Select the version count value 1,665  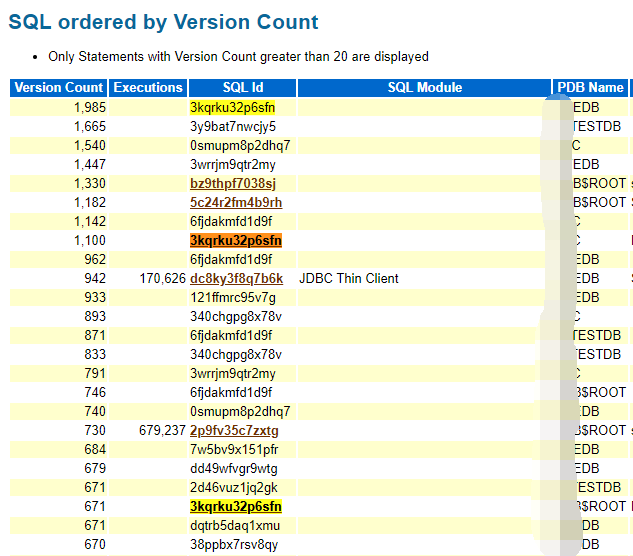coord(90,127)
